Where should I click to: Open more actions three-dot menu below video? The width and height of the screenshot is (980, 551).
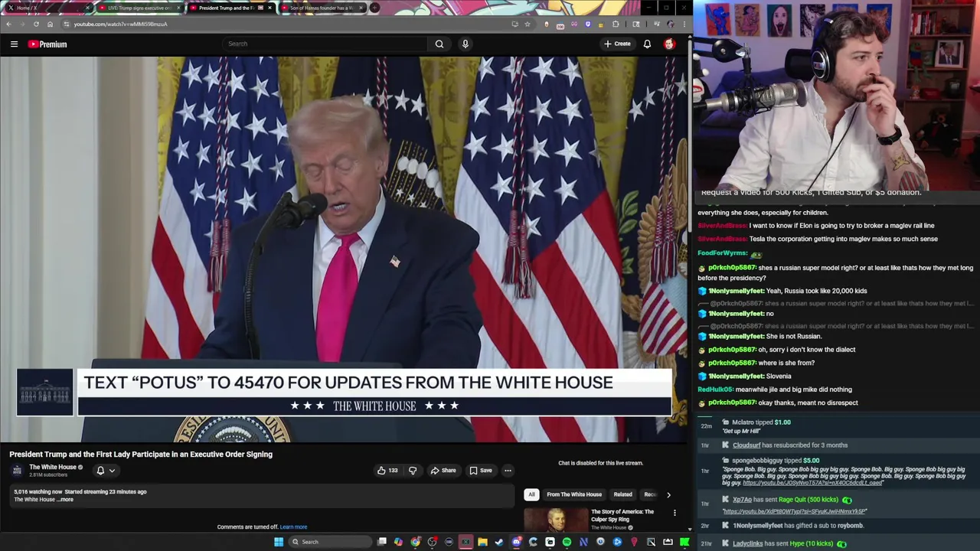pyautogui.click(x=508, y=471)
